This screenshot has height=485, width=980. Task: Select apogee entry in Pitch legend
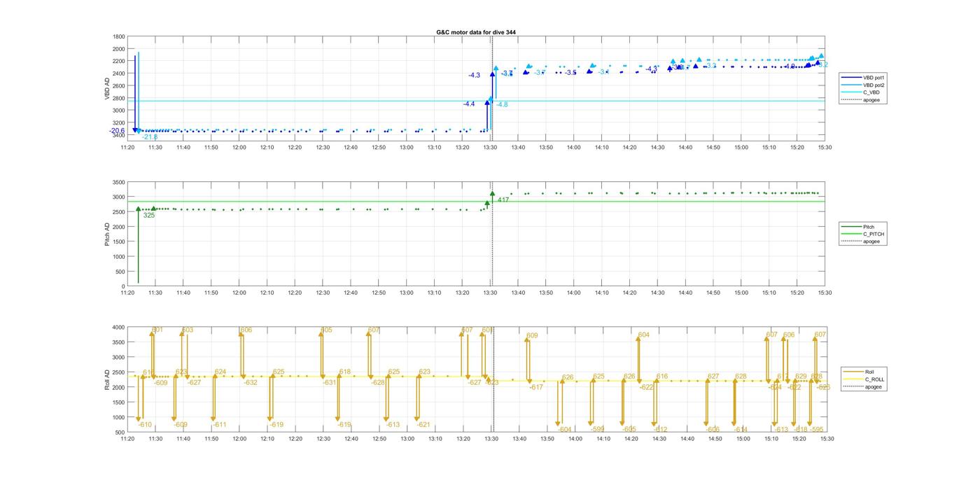tap(862, 241)
